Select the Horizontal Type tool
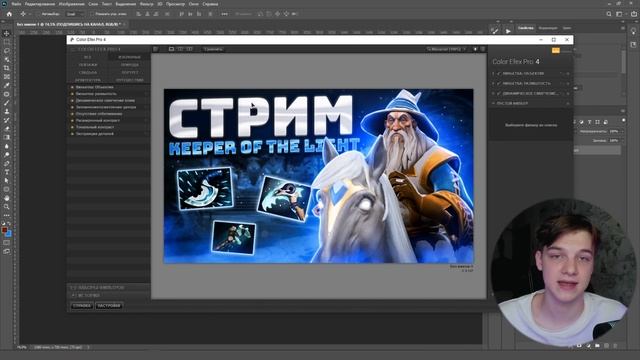This screenshot has width=640, height=360. point(7,172)
